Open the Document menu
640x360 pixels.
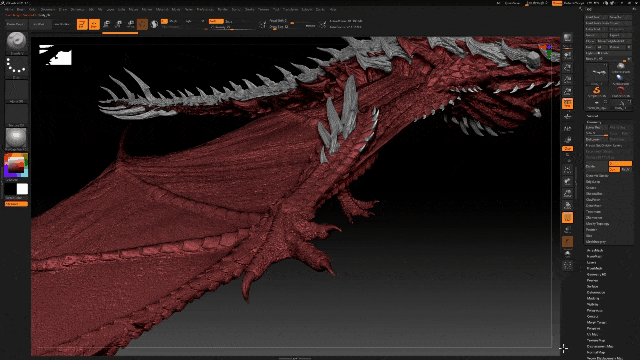point(47,9)
